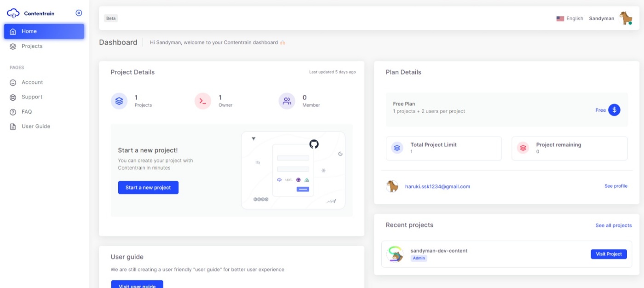
Task: Click the Account smiley icon
Action: pos(13,82)
